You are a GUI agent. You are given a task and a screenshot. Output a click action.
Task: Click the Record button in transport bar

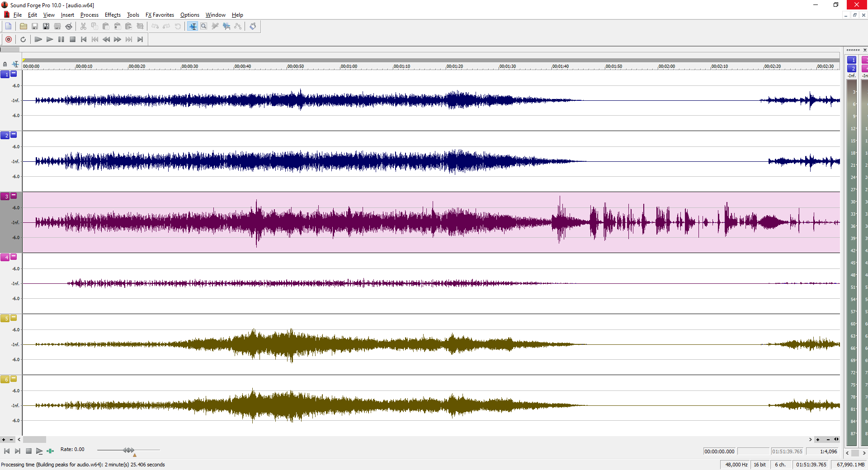(x=9, y=39)
